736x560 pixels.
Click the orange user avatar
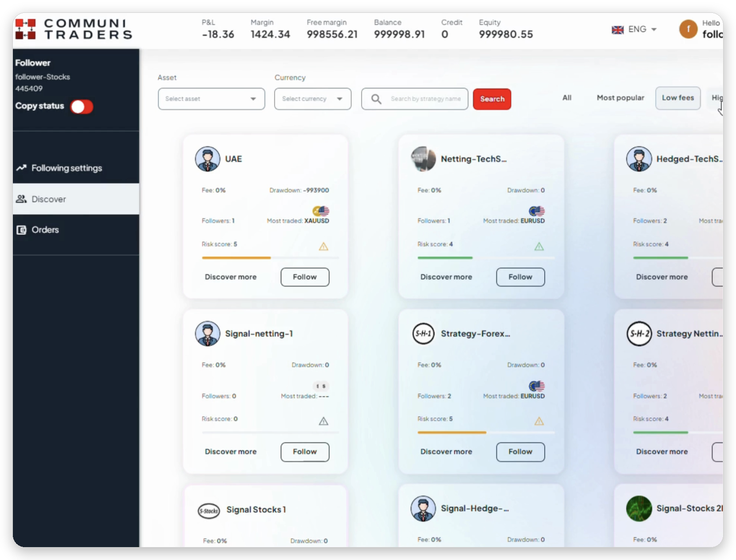point(688,29)
